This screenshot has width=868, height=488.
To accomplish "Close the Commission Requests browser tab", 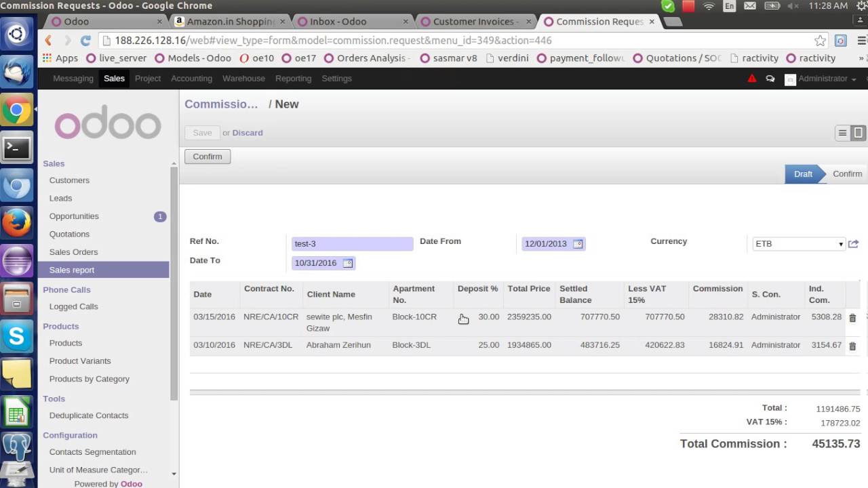I will pyautogui.click(x=652, y=22).
